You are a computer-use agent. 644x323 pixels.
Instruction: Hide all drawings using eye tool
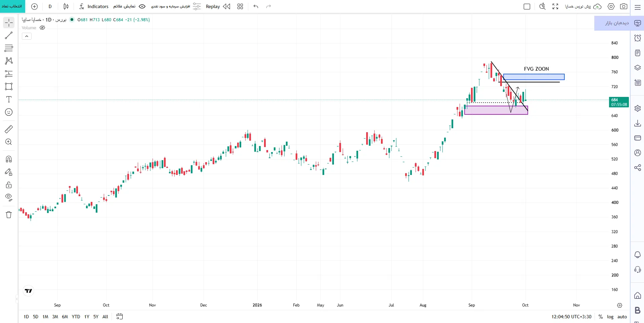click(9, 198)
